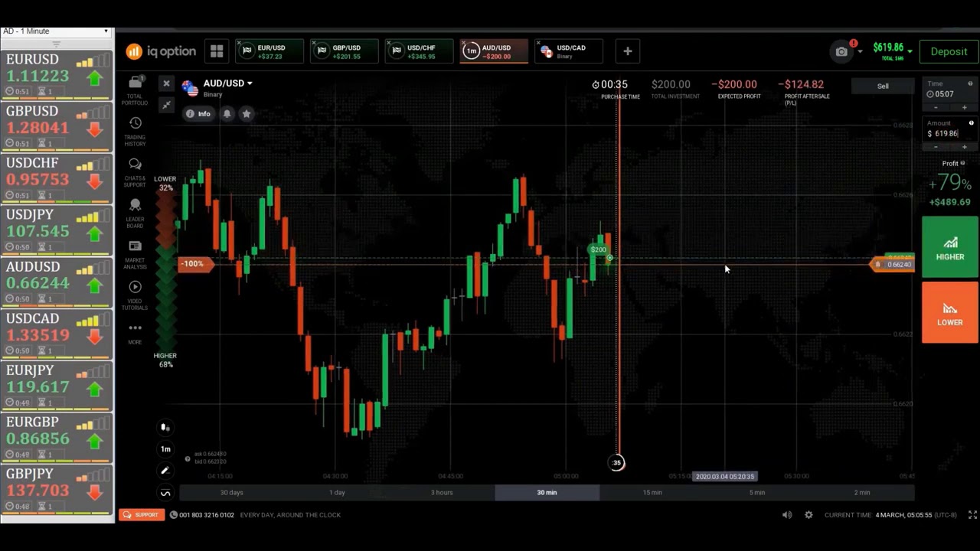Open the AD - 1 Minute dropdown

click(x=56, y=31)
